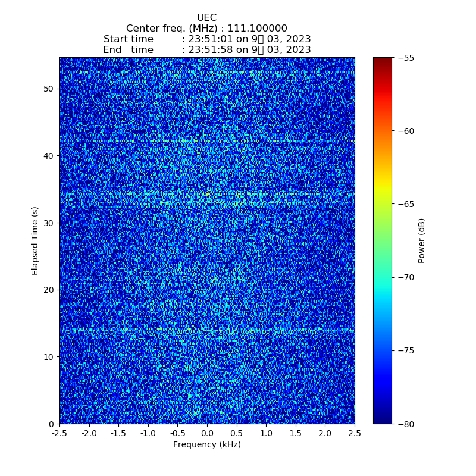This screenshot has width=476, height=476.
Task: Click the bright horizontal band near 34 seconds
Action: tap(207, 195)
